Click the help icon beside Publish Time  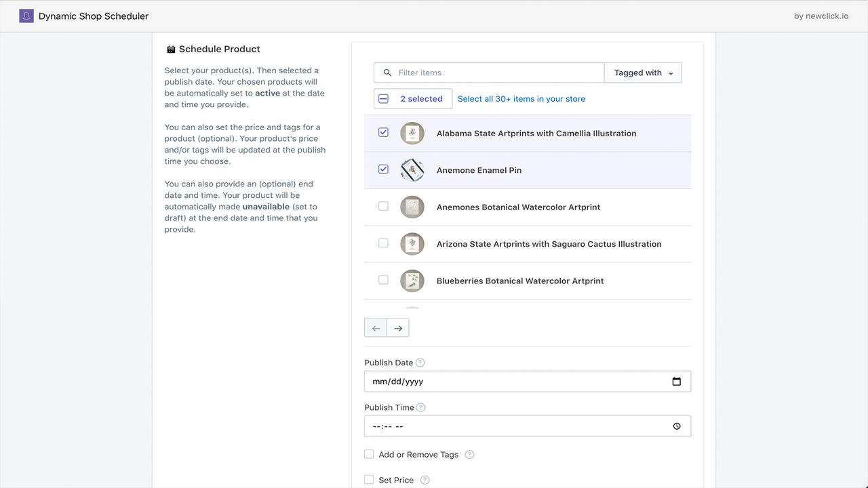click(x=421, y=407)
